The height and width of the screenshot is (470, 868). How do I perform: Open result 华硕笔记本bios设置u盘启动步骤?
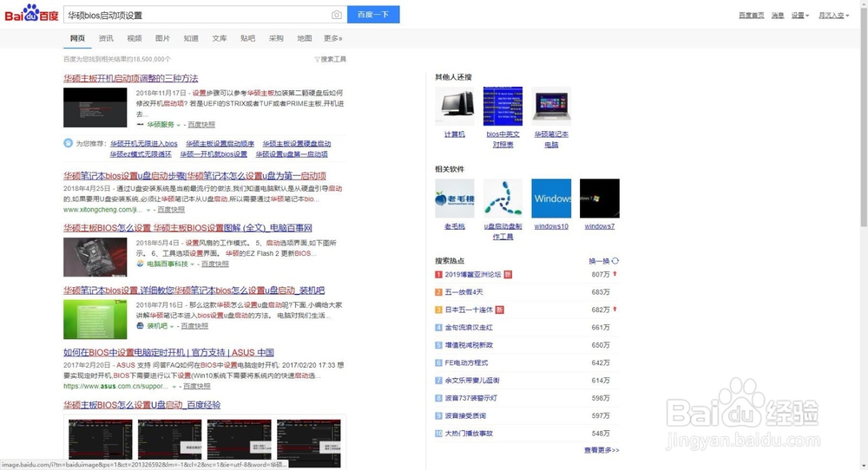pos(194,176)
